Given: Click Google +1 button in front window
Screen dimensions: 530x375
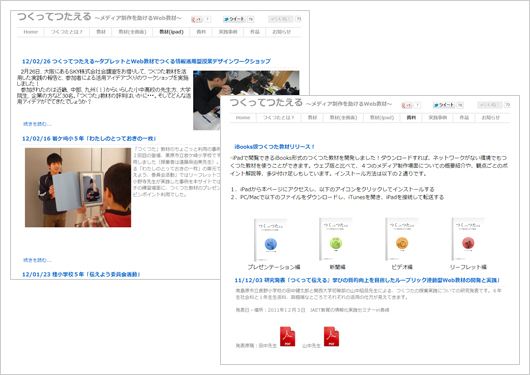Looking at the screenshot, I should coord(407,105).
